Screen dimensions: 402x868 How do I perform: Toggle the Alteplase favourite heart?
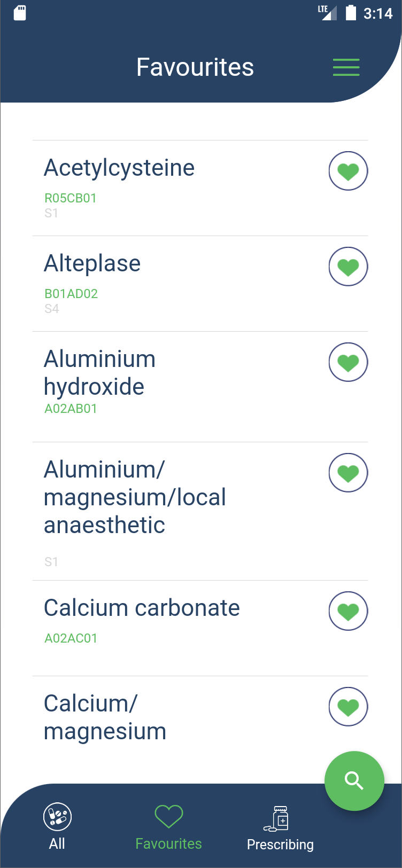pos(348,267)
